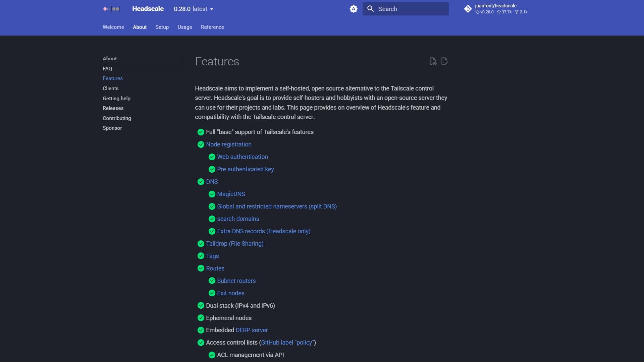
Task: Click the 2.1k forks count
Action: click(521, 12)
